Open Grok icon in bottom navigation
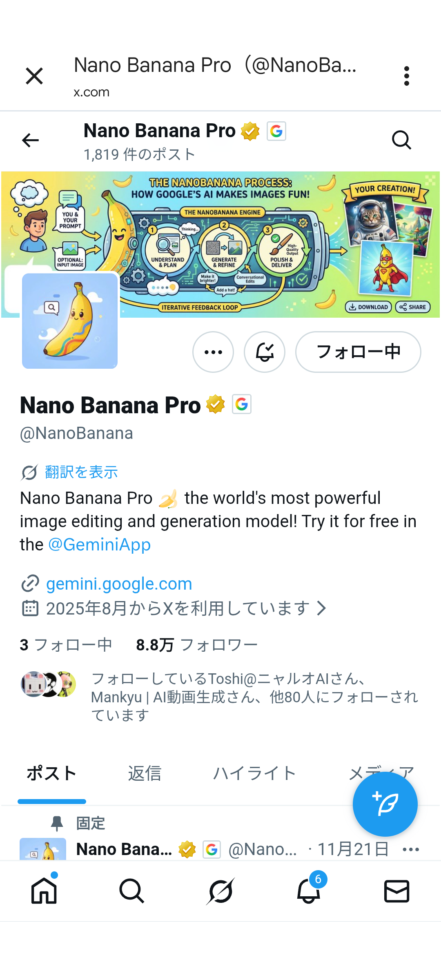441x980 pixels. pyautogui.click(x=220, y=891)
